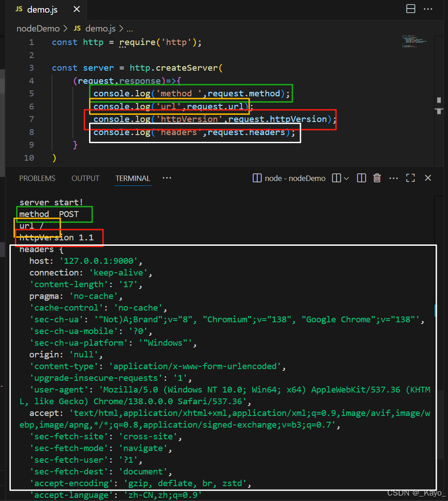Click 'keep-alive' connection value

point(118,272)
